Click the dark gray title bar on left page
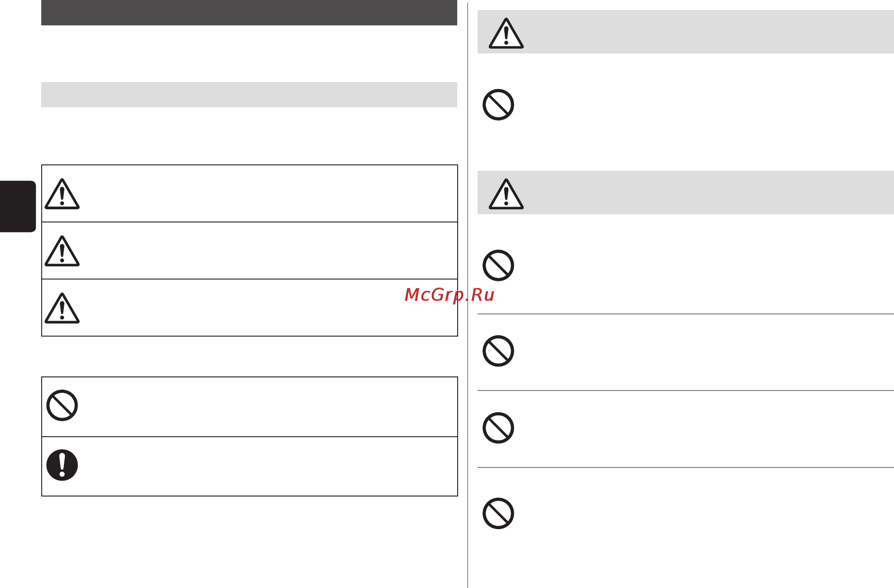 click(x=249, y=13)
